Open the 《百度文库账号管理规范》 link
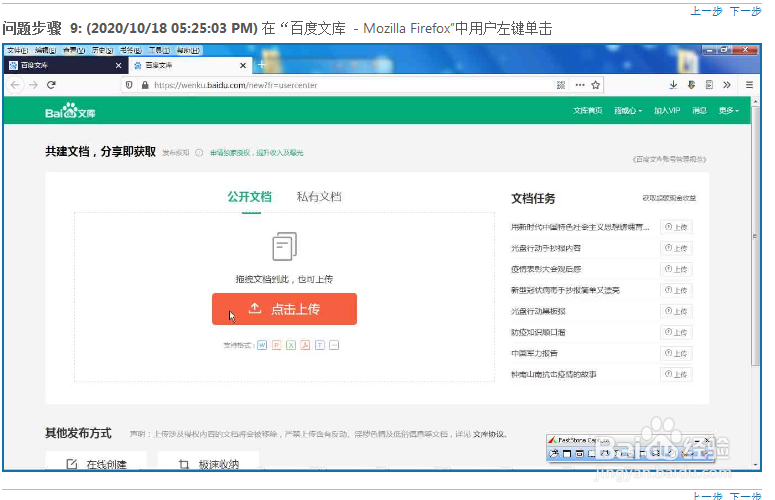The width and height of the screenshot is (775, 500). coord(669,159)
